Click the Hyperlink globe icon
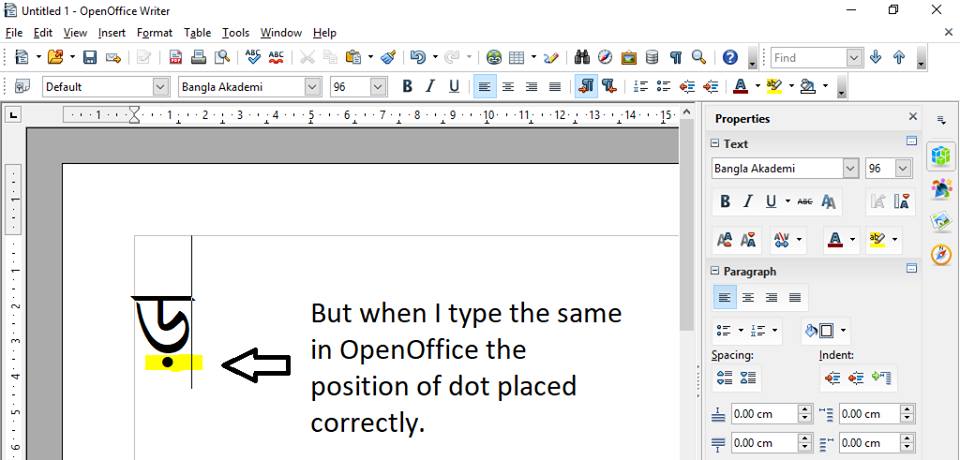Viewport: 960px width, 460px height. (494, 58)
